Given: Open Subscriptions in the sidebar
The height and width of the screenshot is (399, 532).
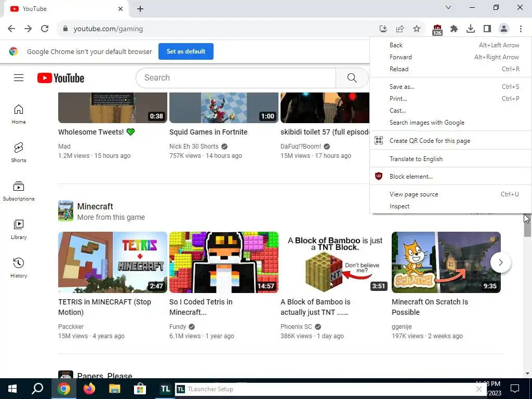Looking at the screenshot, I should tap(19, 191).
